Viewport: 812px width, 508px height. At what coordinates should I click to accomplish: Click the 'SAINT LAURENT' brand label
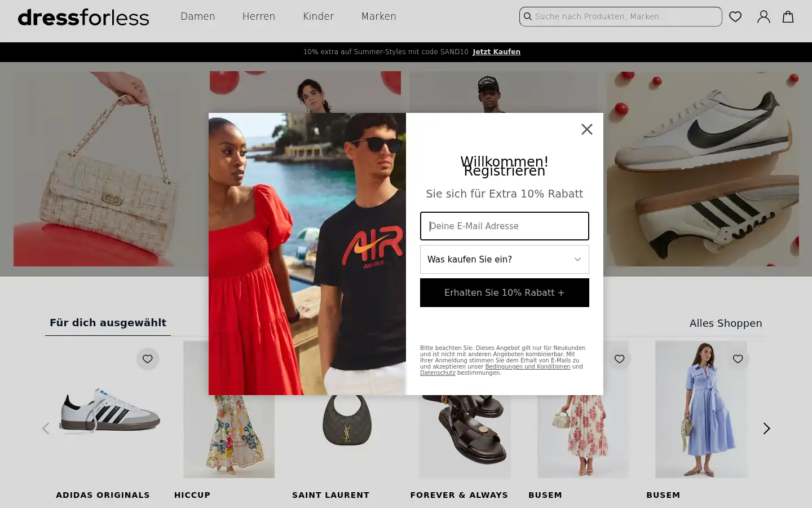331,495
